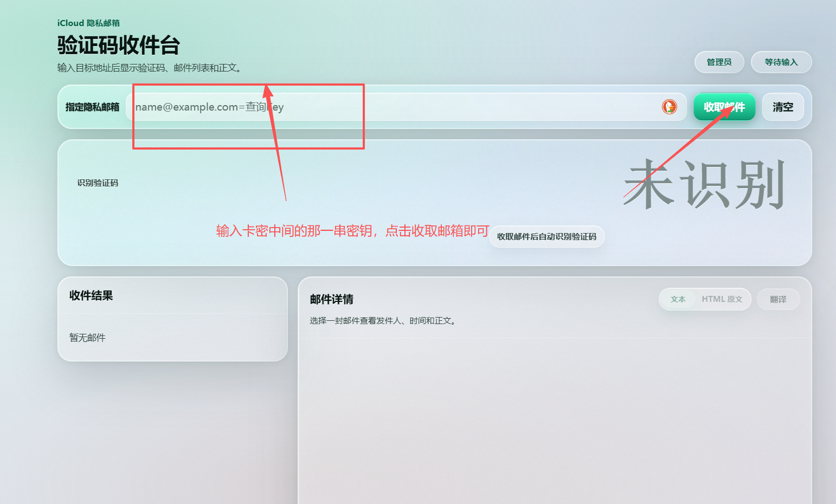
Task: Click the 等待输入 status pill
Action: pos(781,62)
